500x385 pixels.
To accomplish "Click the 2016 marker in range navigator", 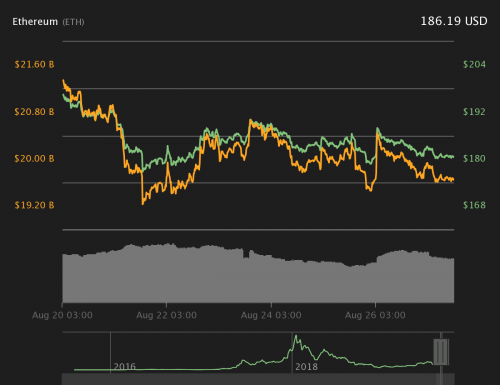I will 125,367.
